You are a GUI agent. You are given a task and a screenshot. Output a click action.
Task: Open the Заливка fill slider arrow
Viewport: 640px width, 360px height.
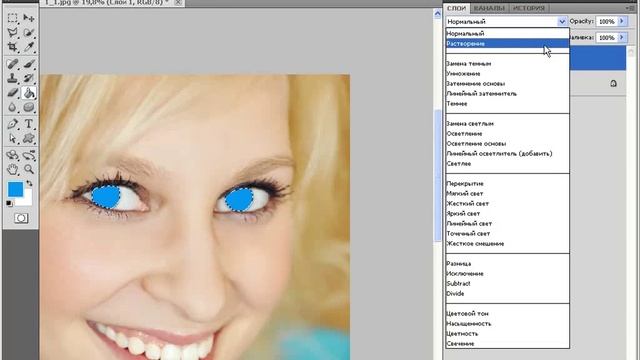(x=622, y=37)
